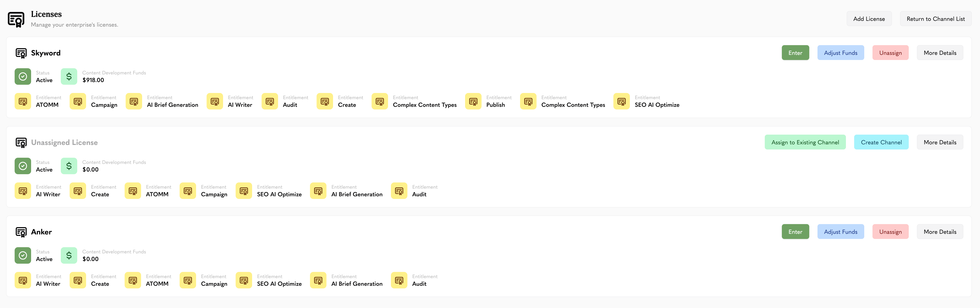Adjust Funds for the Anker license
980x308 pixels.
[x=840, y=232]
